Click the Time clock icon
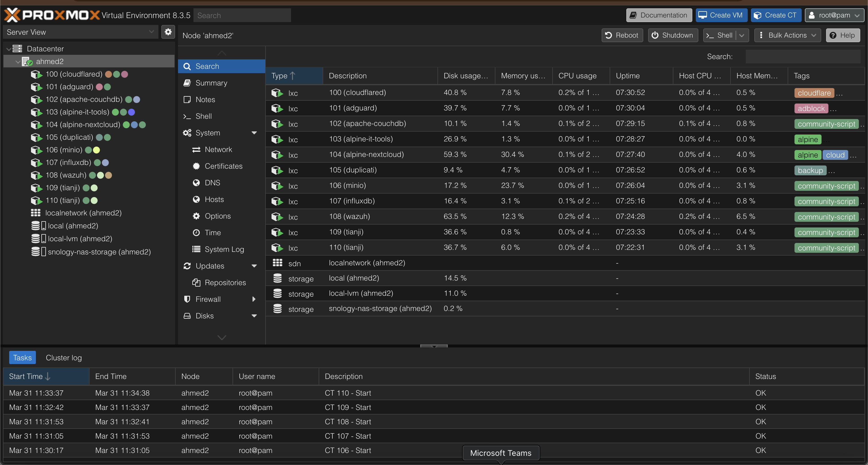 pyautogui.click(x=196, y=233)
